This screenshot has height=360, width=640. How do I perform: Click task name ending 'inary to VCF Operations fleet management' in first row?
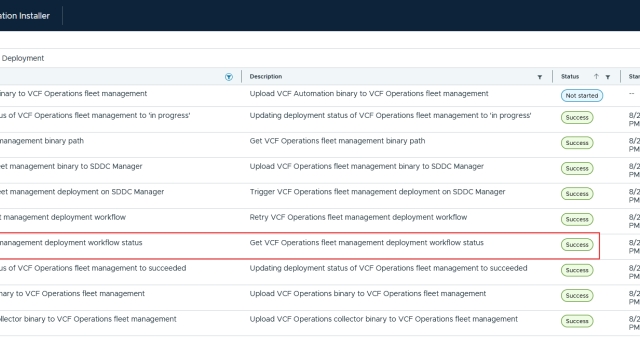click(73, 93)
